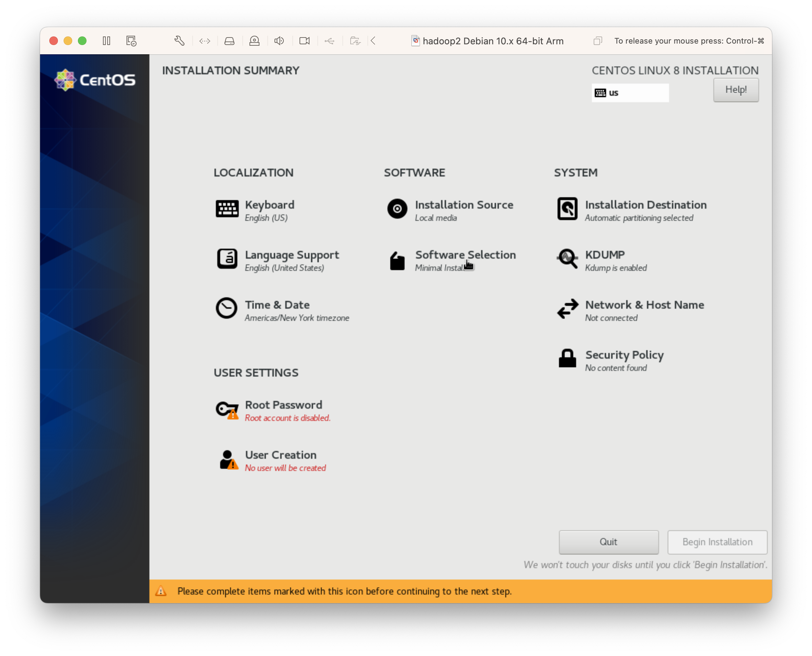The image size is (812, 656).
Task: Click the Quit button
Action: (x=608, y=542)
